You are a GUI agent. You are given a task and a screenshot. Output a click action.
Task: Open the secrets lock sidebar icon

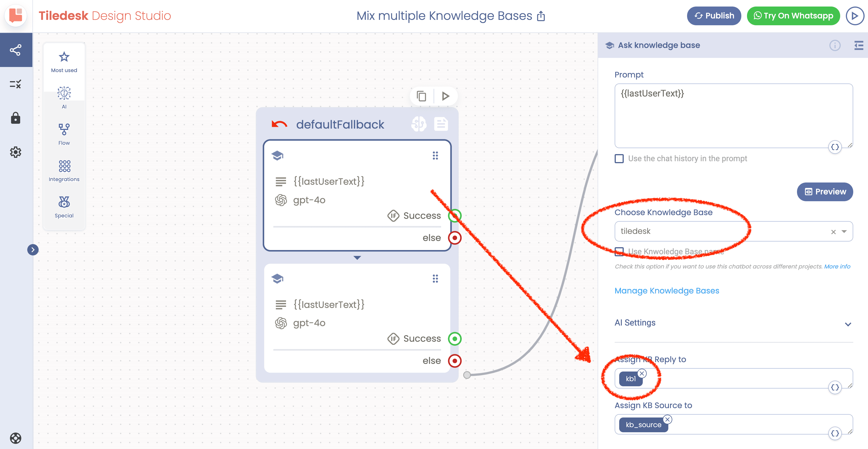16,118
